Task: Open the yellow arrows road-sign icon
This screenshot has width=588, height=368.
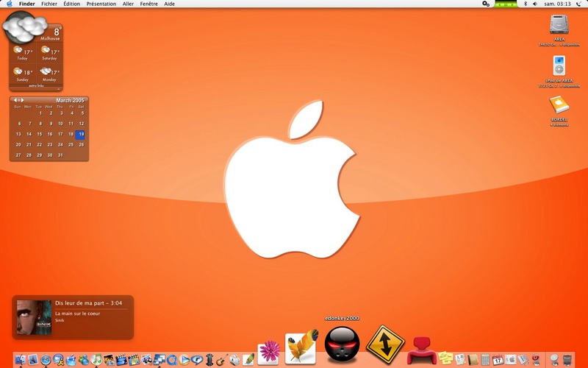Action: click(385, 344)
